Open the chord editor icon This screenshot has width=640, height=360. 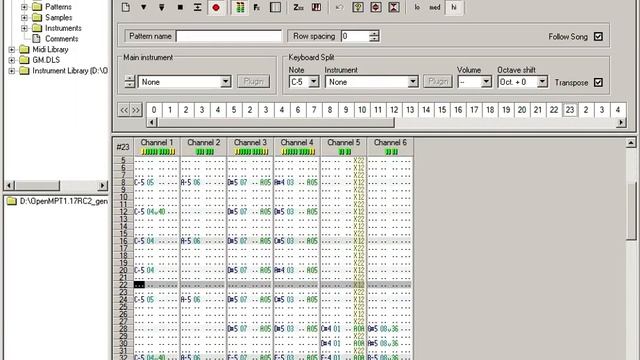click(316, 7)
